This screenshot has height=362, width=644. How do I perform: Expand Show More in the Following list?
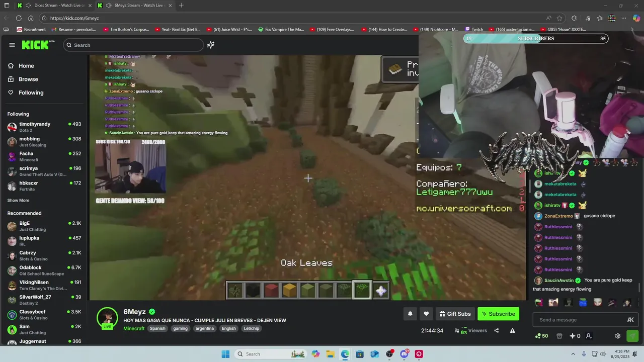click(x=18, y=200)
